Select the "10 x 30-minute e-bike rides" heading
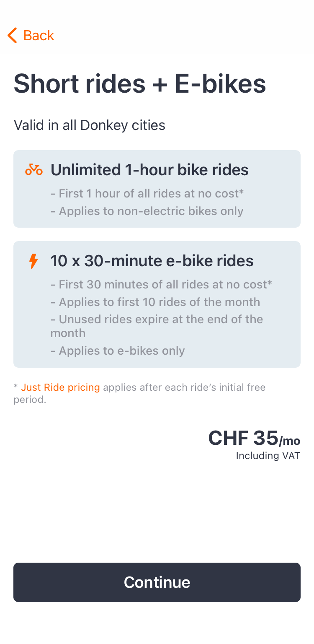This screenshot has width=314, height=644. [152, 261]
